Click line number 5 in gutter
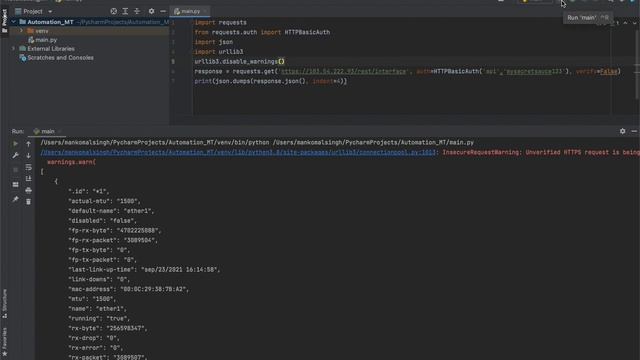Viewport: 640px width, 360px height. [173, 62]
